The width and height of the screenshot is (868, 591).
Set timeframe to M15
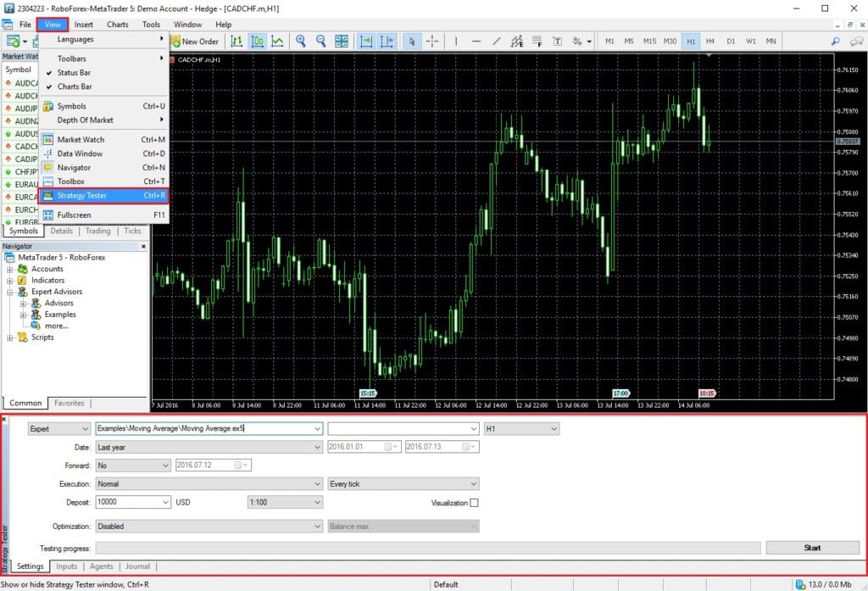click(x=649, y=42)
